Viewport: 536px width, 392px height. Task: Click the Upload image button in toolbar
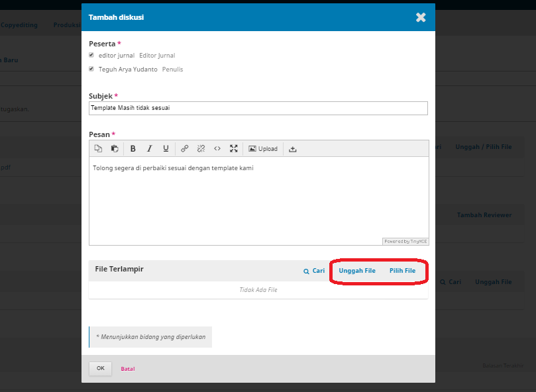click(x=263, y=149)
